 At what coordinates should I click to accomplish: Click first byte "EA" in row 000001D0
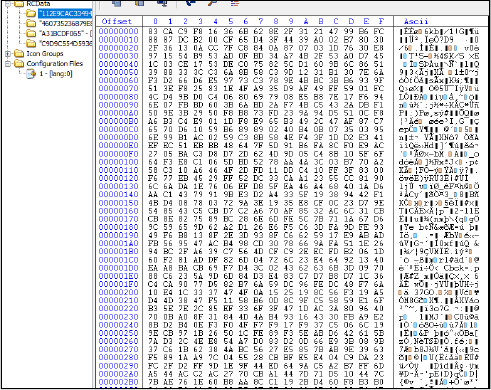pyautogui.click(x=153, y=268)
